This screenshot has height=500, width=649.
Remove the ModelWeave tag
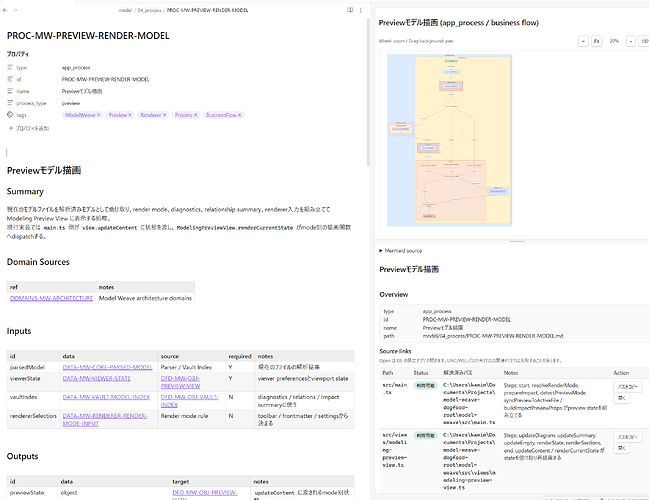tap(99, 115)
